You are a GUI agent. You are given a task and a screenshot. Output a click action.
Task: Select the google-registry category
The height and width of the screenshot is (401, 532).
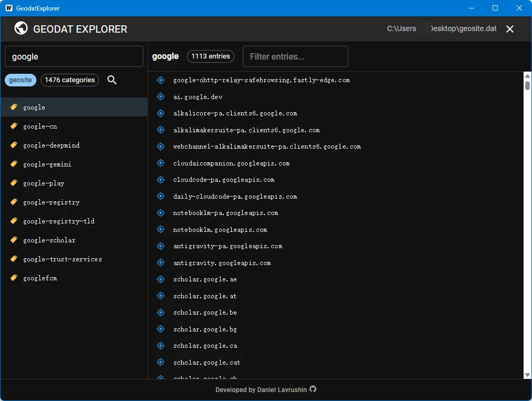[74, 202]
